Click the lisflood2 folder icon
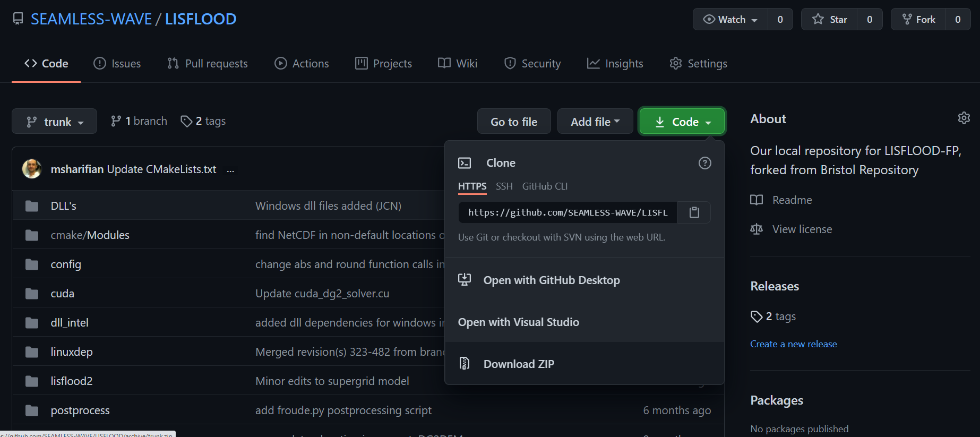This screenshot has height=437, width=980. pyautogui.click(x=32, y=381)
